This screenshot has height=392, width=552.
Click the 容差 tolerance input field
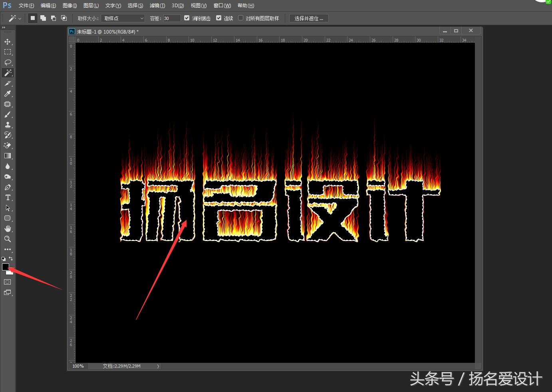(x=172, y=18)
